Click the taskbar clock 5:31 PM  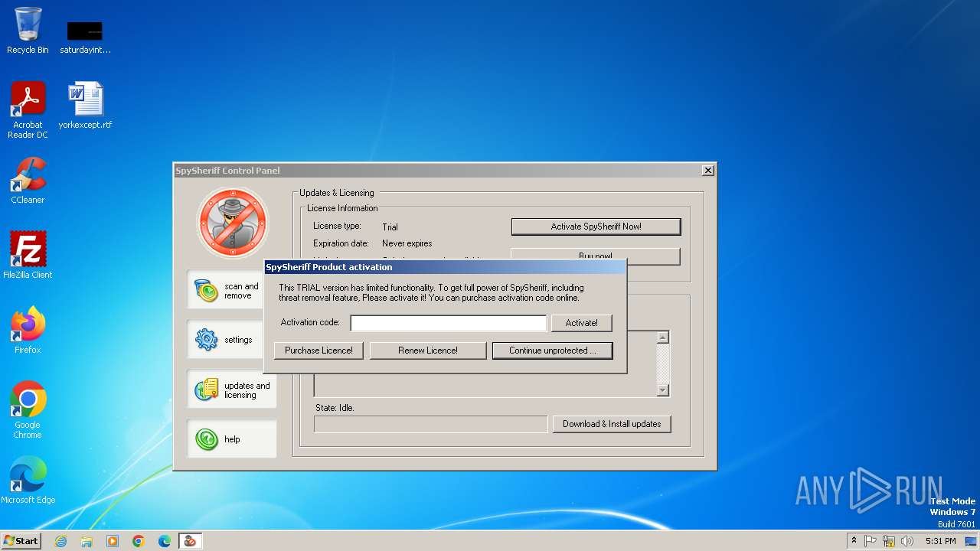940,541
